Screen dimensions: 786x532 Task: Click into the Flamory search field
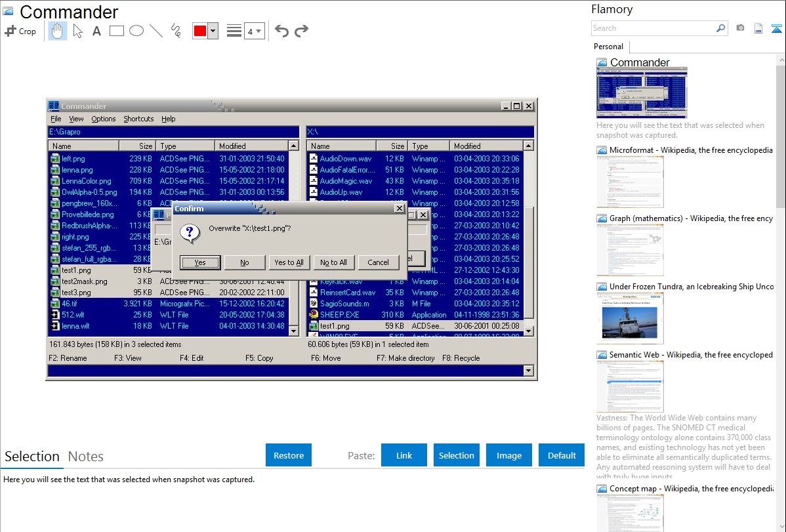pyautogui.click(x=653, y=28)
